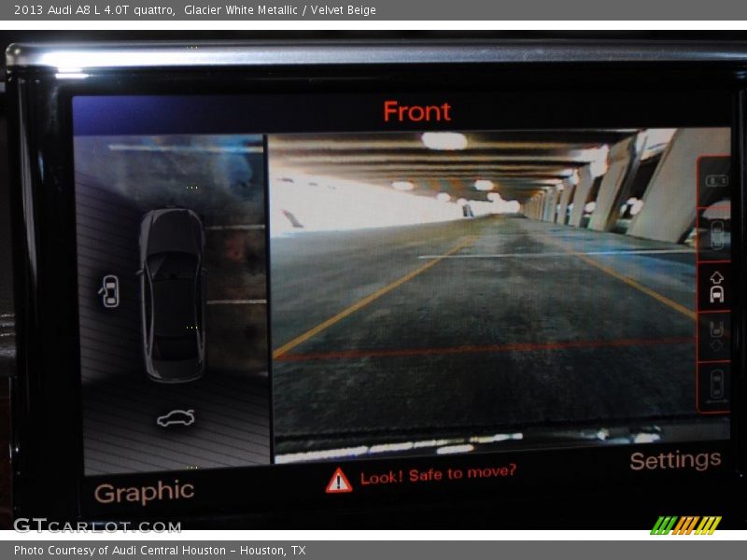Click the '2013 Audi A8 L 4.0T quattro' title
The image size is (747, 560).
point(93,10)
